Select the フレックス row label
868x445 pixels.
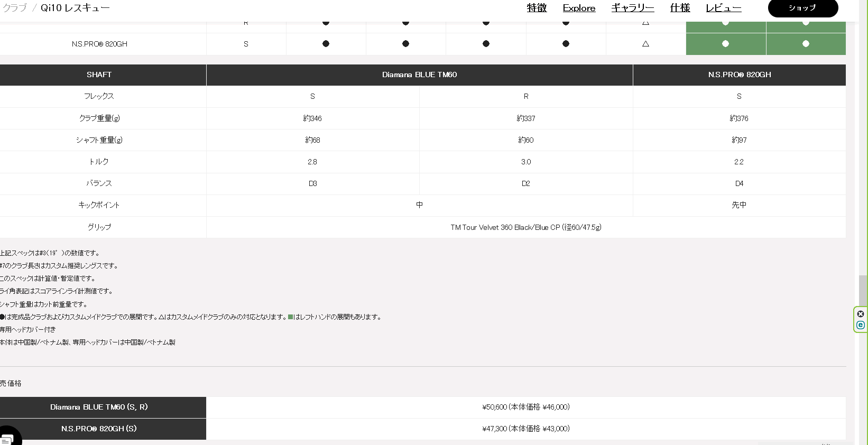(99, 96)
